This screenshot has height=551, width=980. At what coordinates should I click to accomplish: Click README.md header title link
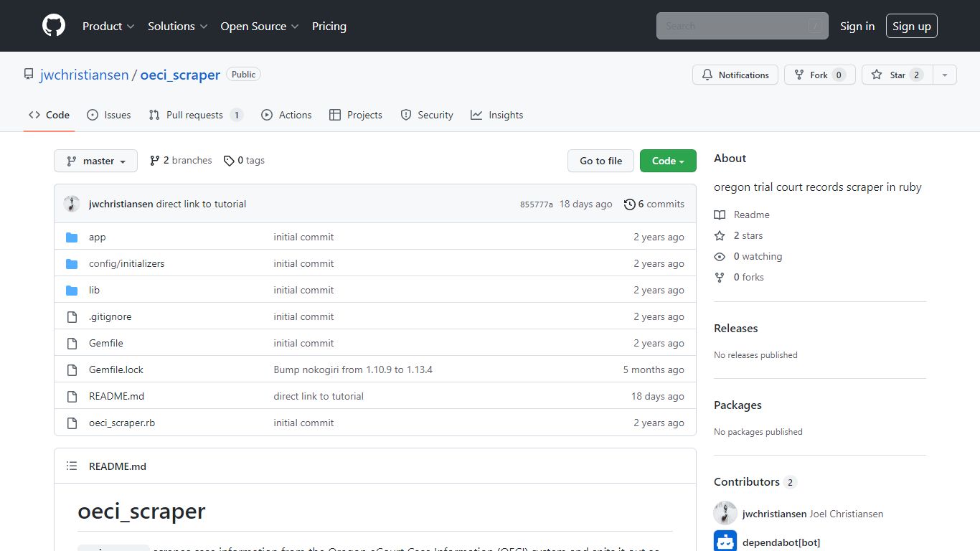118,466
